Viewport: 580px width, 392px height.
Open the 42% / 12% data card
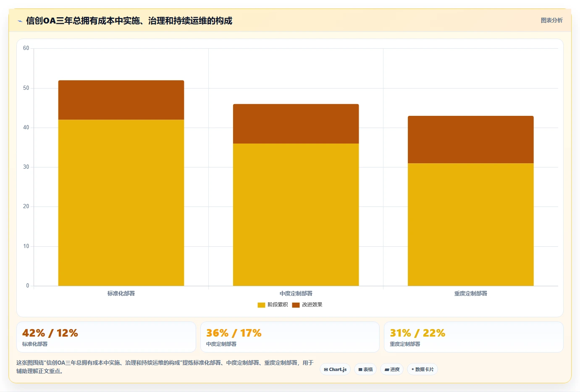tap(106, 337)
